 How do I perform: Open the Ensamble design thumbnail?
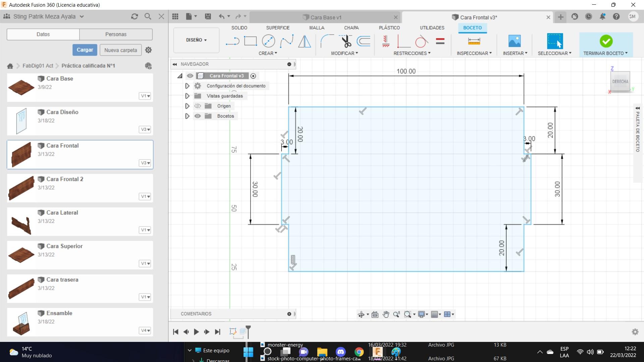[21, 322]
